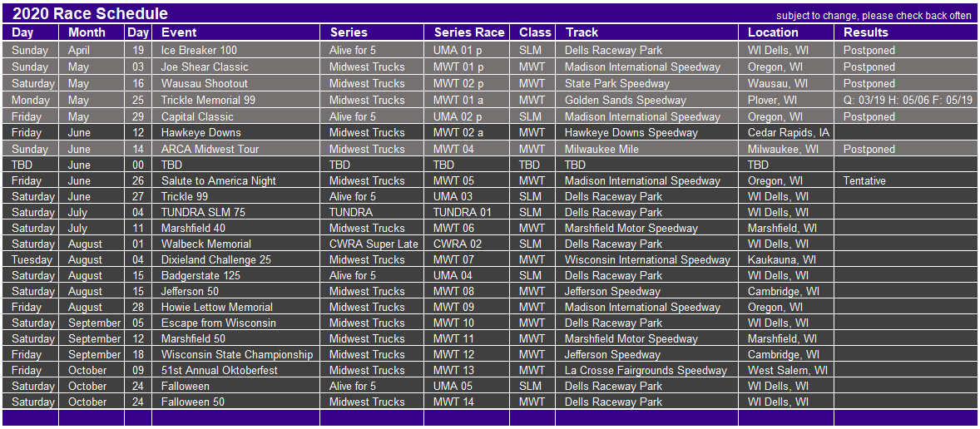Screen dimensions: 980x429
Task: Click CWRA Super Late series cell
Action: tap(372, 244)
